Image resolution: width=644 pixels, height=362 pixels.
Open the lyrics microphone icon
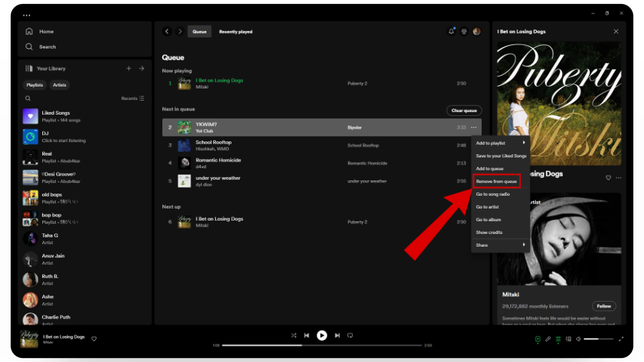(x=548, y=339)
